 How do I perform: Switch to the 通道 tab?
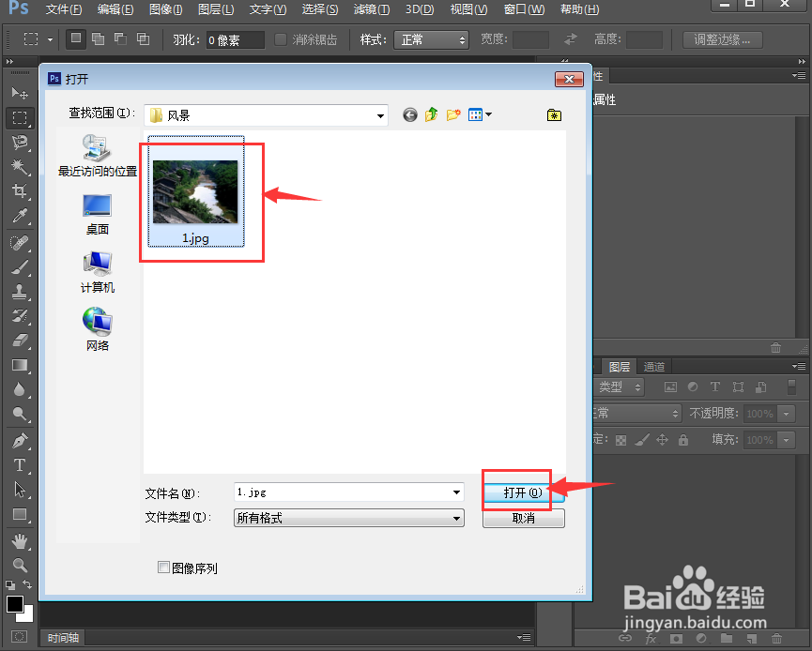tap(653, 367)
